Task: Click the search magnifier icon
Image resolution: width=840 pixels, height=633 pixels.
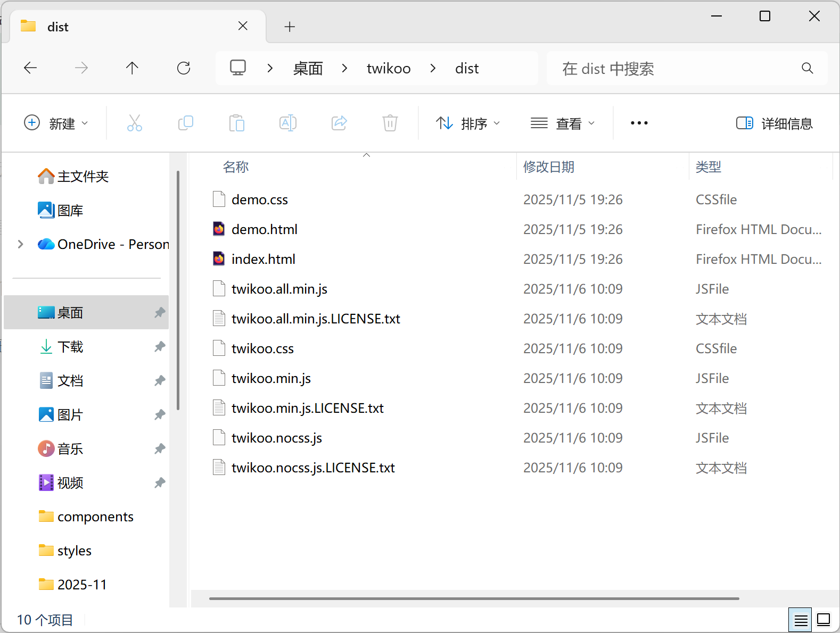Action: click(x=808, y=68)
